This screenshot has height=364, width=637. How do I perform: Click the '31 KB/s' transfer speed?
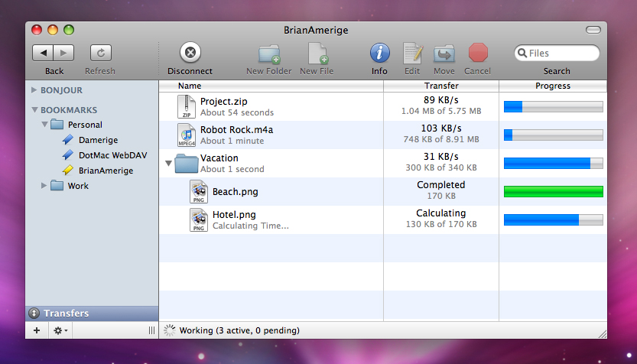point(441,157)
